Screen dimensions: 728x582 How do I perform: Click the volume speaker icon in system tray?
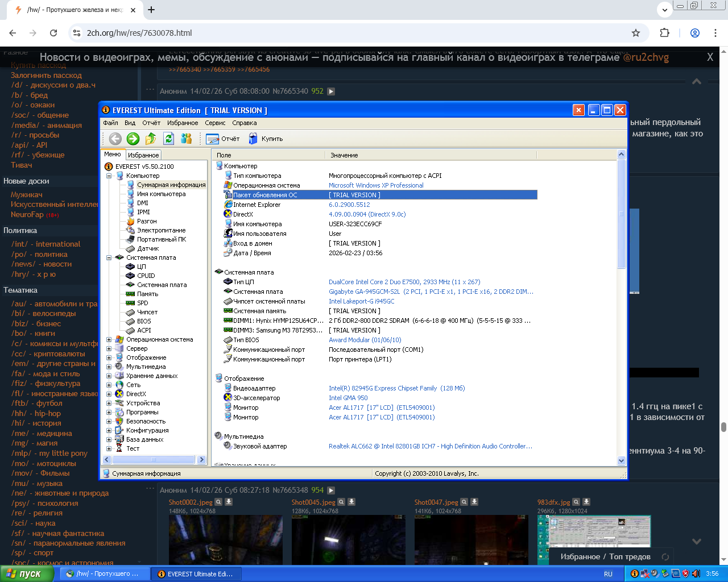(696, 573)
